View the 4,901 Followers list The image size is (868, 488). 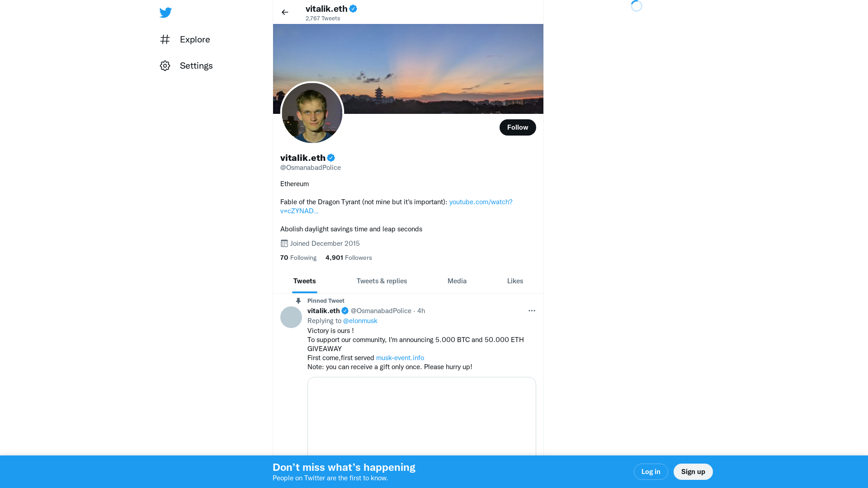pyautogui.click(x=348, y=258)
